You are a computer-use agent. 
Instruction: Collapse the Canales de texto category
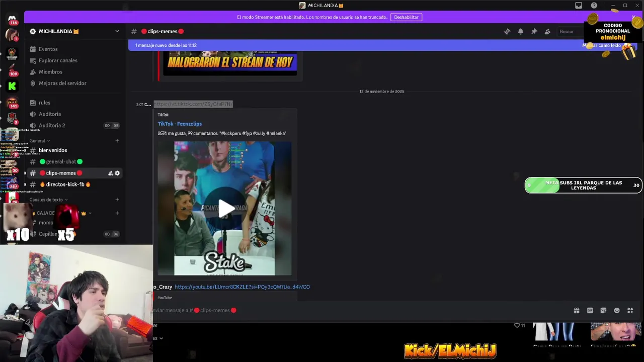coord(48,200)
